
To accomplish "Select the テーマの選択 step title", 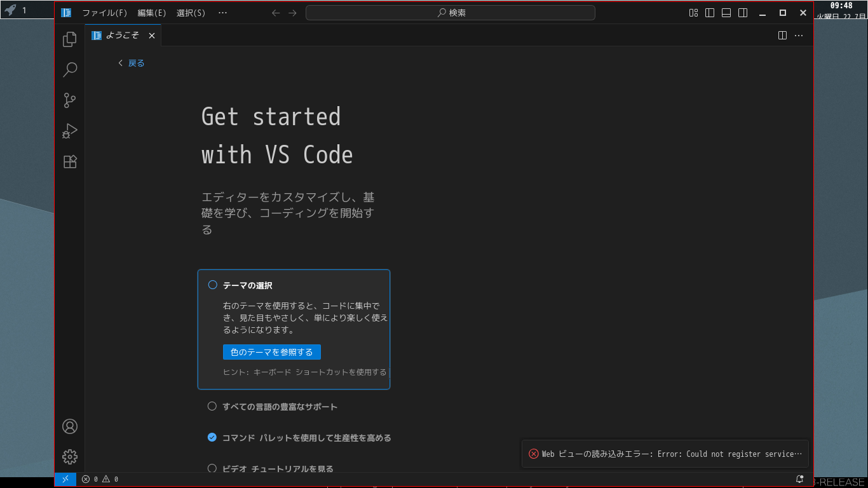I will tap(248, 286).
